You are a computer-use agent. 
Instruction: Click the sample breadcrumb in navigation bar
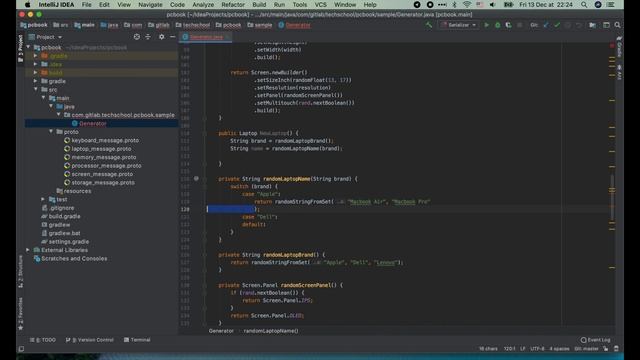(x=260, y=25)
